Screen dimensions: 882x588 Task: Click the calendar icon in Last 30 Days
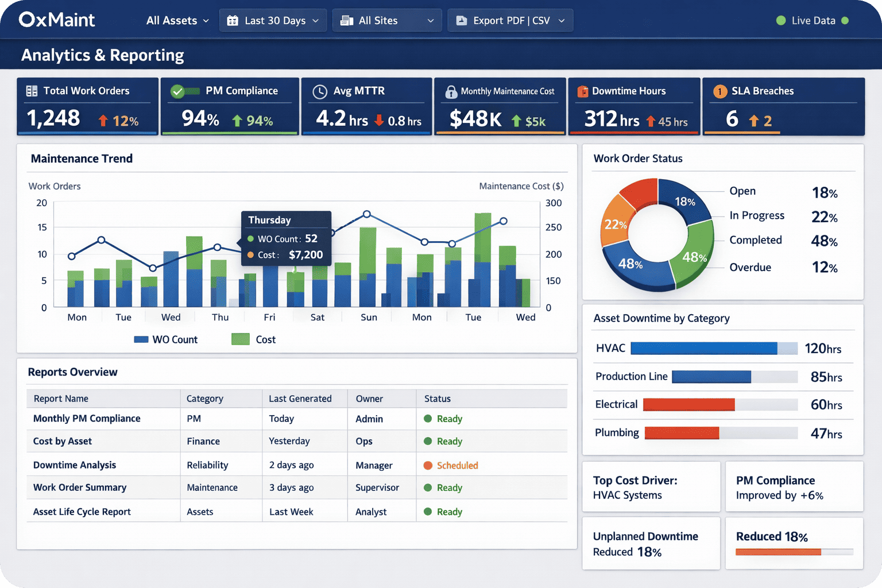(233, 20)
